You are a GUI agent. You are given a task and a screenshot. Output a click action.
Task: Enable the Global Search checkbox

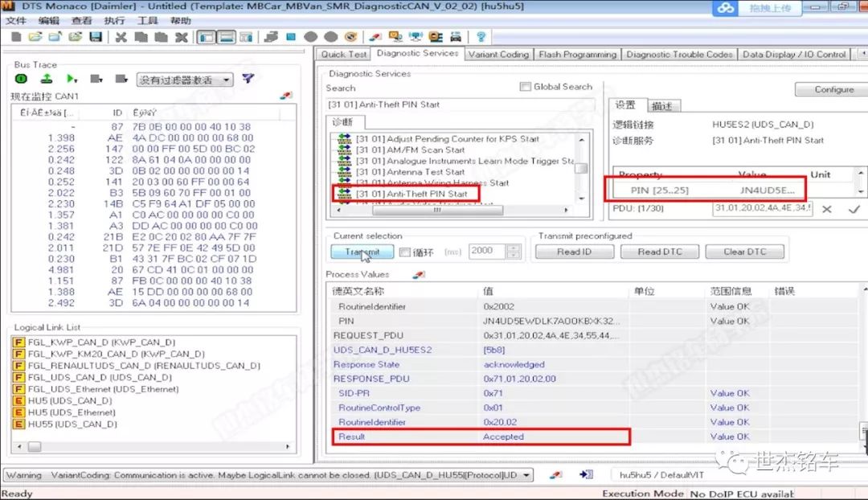pyautogui.click(x=525, y=86)
